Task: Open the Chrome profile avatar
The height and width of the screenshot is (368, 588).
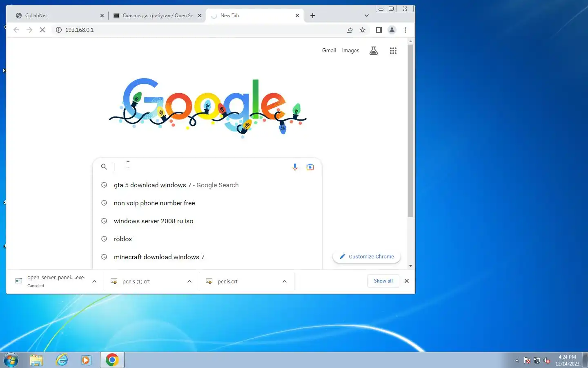Action: (392, 30)
